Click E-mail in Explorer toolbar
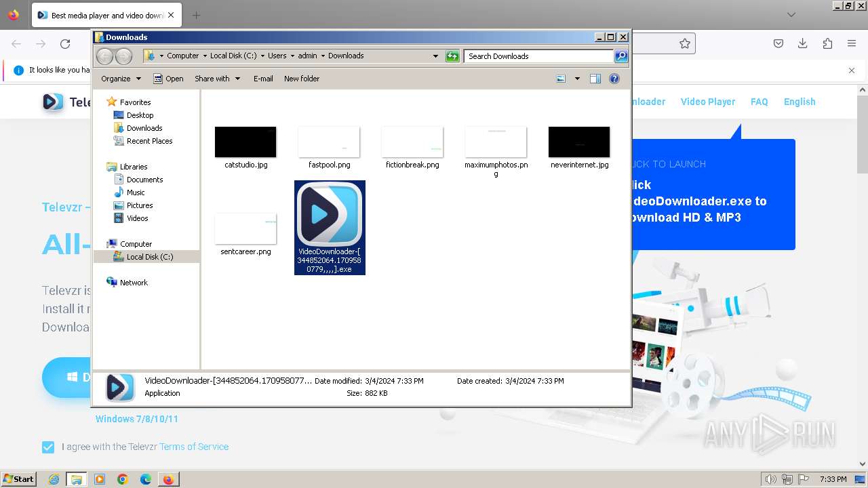This screenshot has width=868, height=488. [263, 79]
